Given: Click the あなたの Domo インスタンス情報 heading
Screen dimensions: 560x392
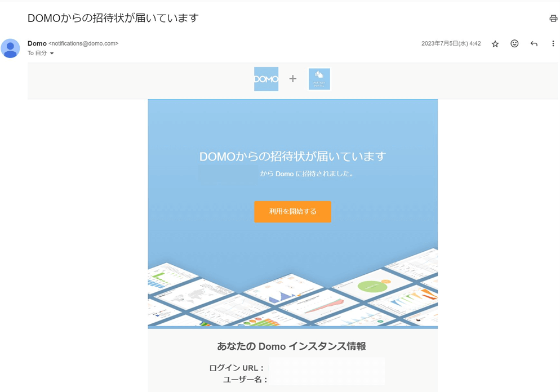Looking at the screenshot, I should coord(291,346).
